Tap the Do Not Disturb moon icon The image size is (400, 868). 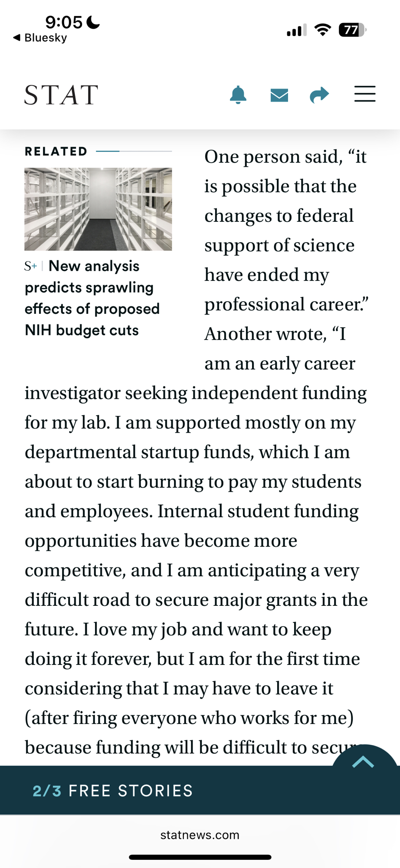(x=93, y=22)
